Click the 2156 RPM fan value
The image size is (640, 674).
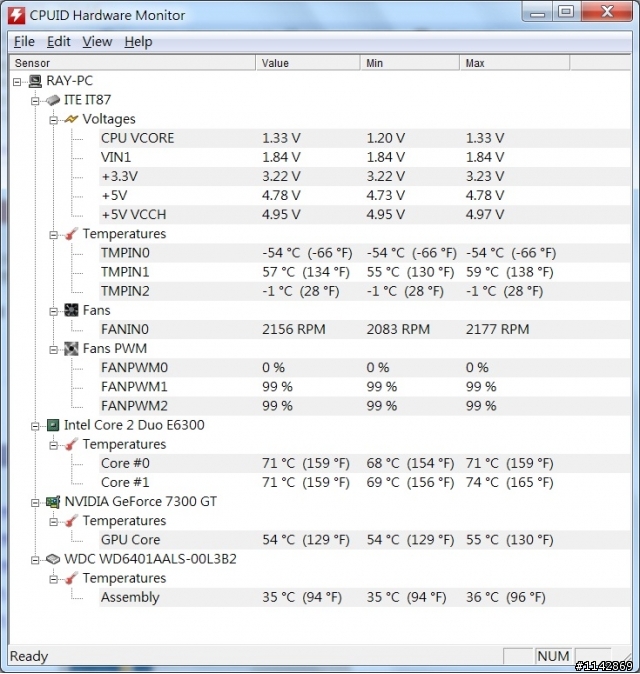click(294, 329)
